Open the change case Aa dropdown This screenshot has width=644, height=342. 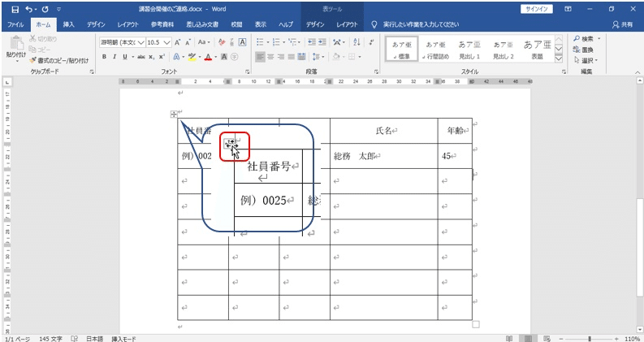(204, 42)
